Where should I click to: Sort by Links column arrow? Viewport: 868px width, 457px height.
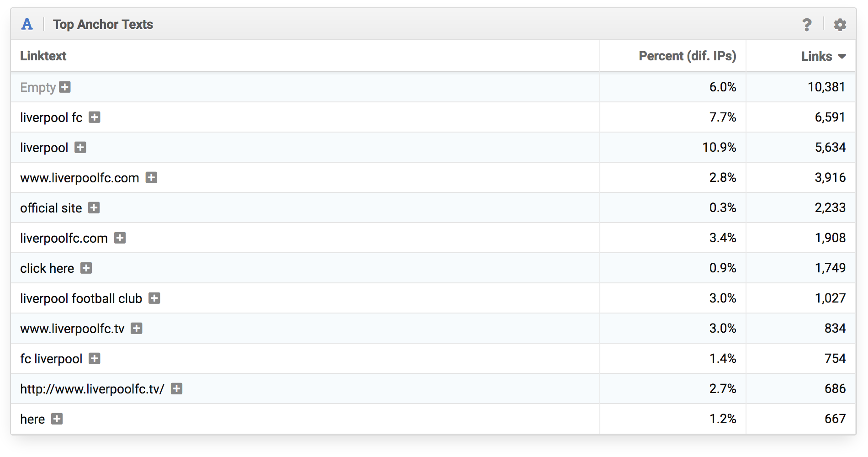click(x=842, y=56)
